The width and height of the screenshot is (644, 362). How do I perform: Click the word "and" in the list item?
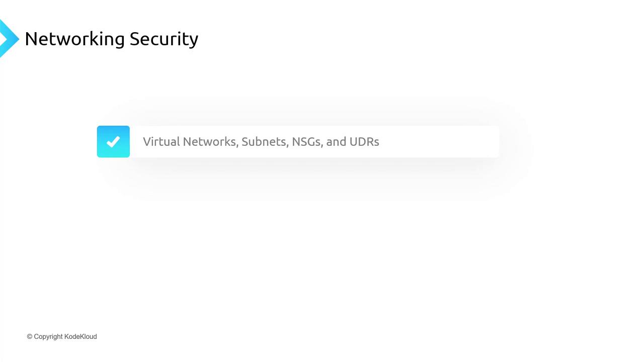coord(336,141)
